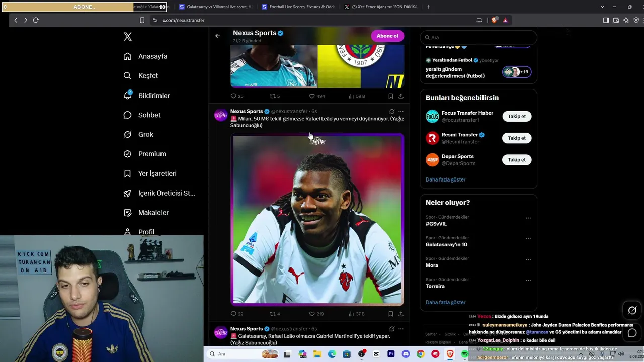644x362 pixels.
Task: Repost the post with 5 reposts
Action: (x=275, y=96)
